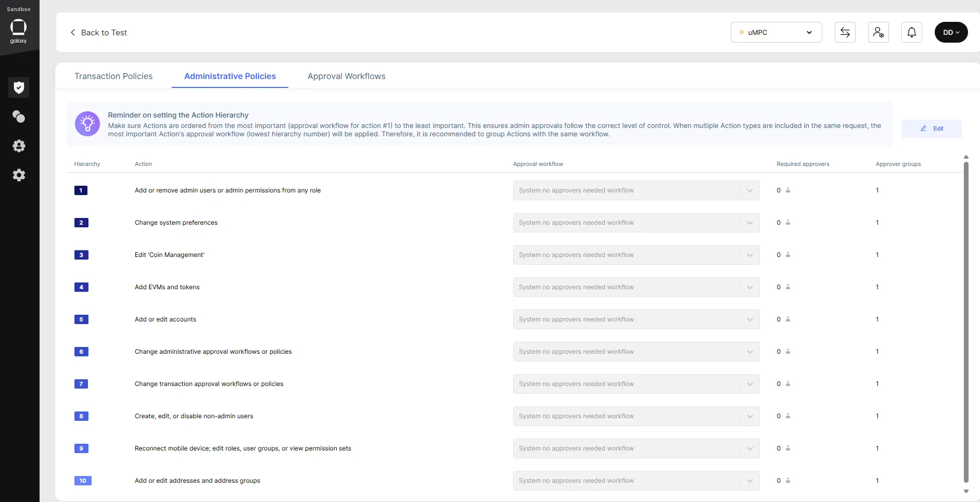The width and height of the screenshot is (980, 502).
Task: Open the user-management gear sidebar icon
Action: (19, 146)
